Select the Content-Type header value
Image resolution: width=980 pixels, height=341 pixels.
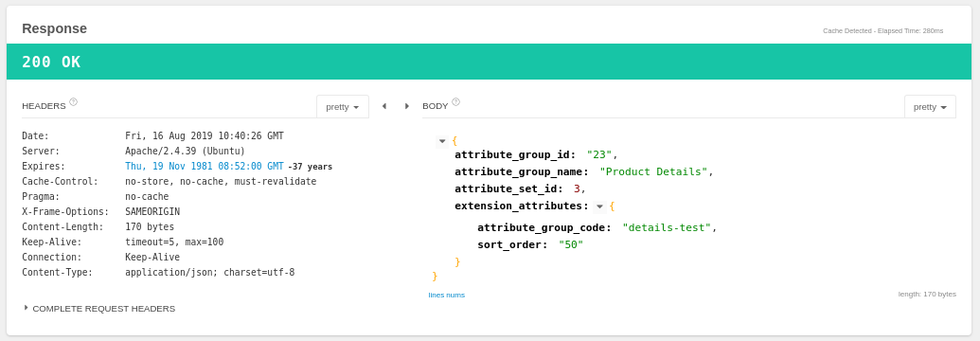[210, 273]
